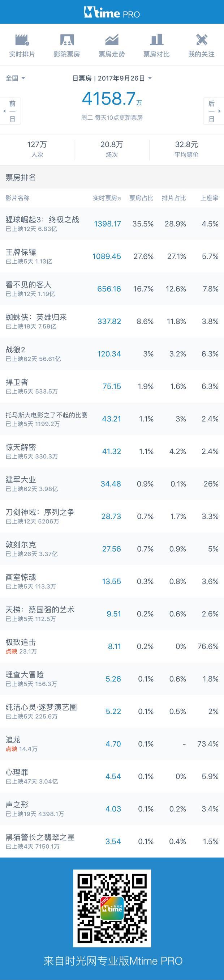Click the QR code image
224x980 pixels.
[x=112, y=908]
